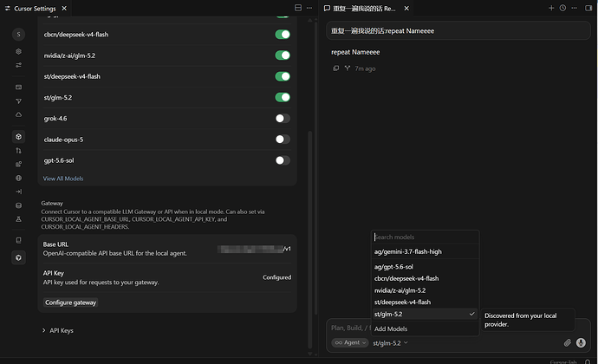Close the 重复一遍我说的话 chat tab
Viewport: 598px width, 364px height.
click(x=406, y=8)
